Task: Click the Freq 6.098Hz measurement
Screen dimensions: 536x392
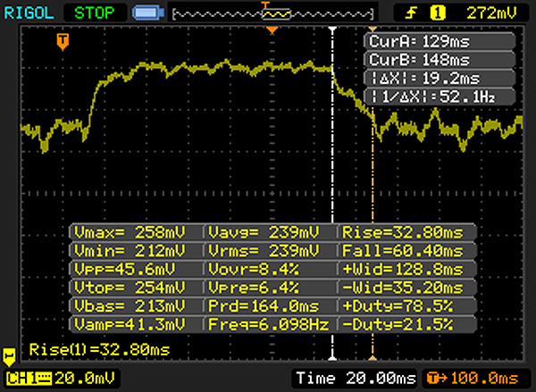Action: click(x=270, y=324)
